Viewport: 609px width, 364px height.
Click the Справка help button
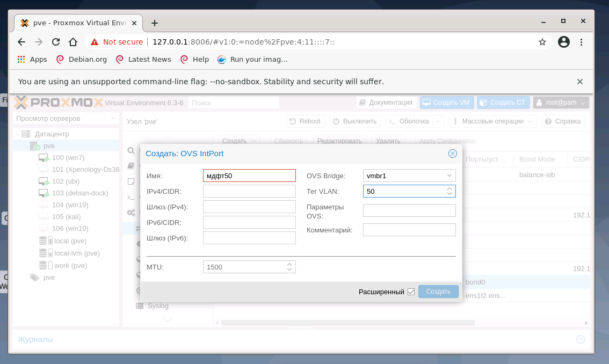tap(563, 121)
